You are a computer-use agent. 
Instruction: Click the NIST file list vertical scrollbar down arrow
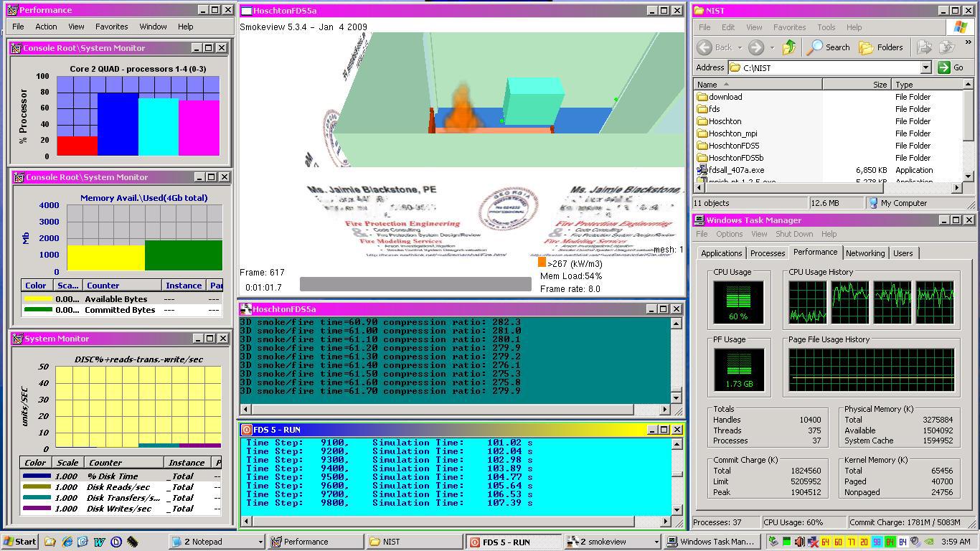(968, 176)
